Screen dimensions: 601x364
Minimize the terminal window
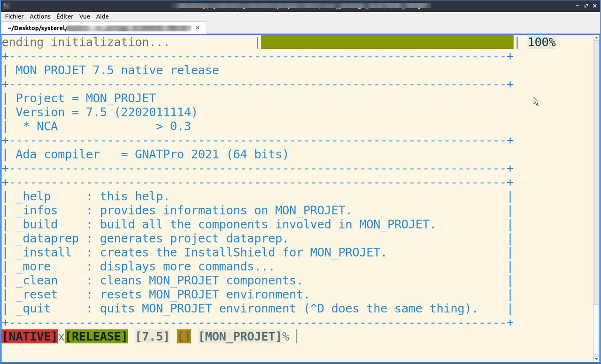(x=578, y=6)
